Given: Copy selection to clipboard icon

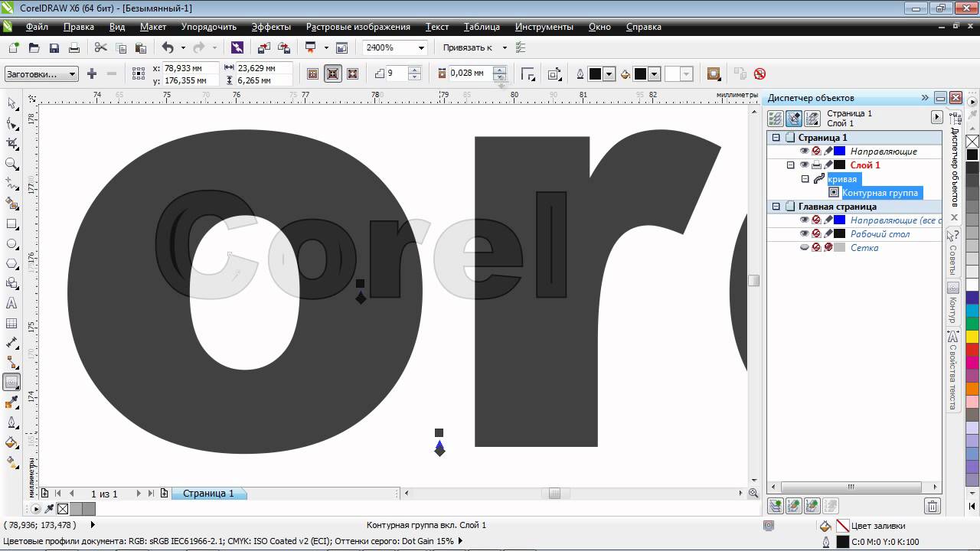Looking at the screenshot, I should (120, 47).
